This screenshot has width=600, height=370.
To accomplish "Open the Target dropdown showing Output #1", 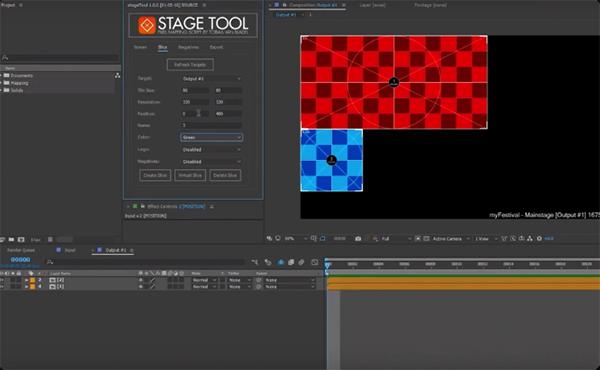I will (x=212, y=78).
